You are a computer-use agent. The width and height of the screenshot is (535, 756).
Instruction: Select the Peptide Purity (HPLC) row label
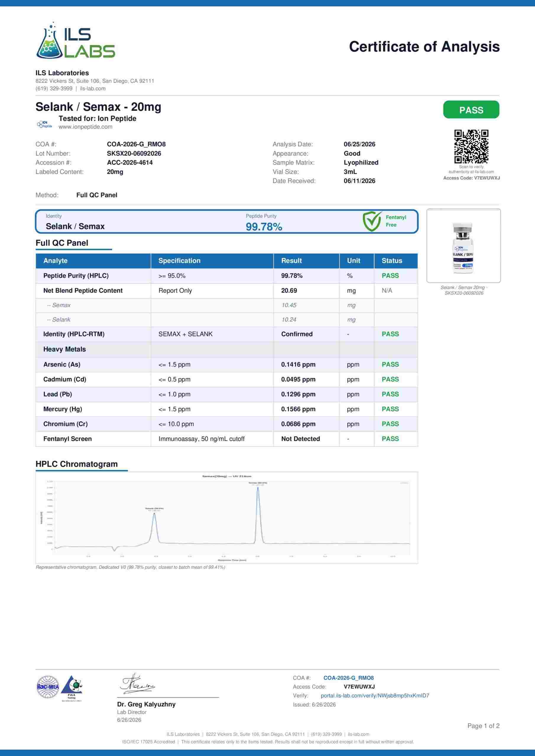[x=76, y=276]
